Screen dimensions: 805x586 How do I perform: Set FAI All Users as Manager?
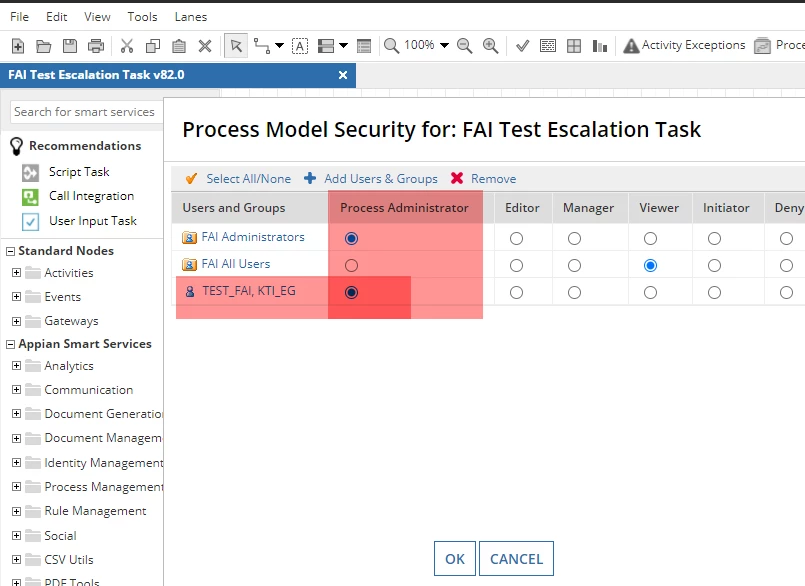point(574,266)
